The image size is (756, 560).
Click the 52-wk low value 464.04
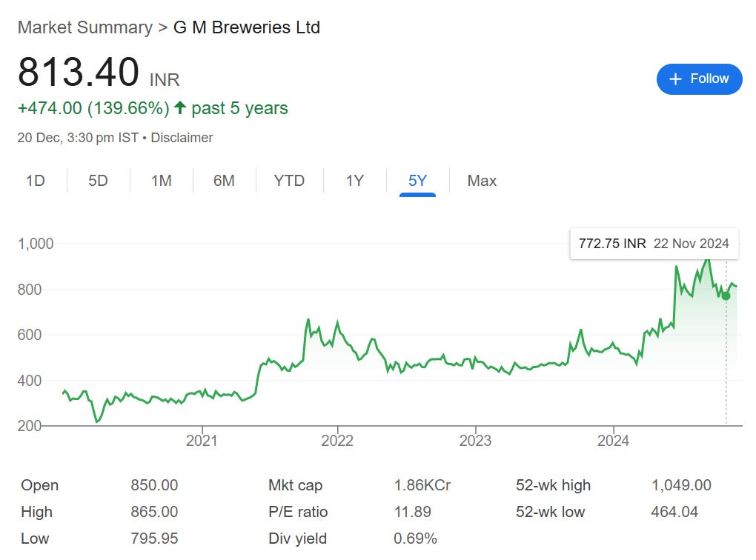pos(674,511)
